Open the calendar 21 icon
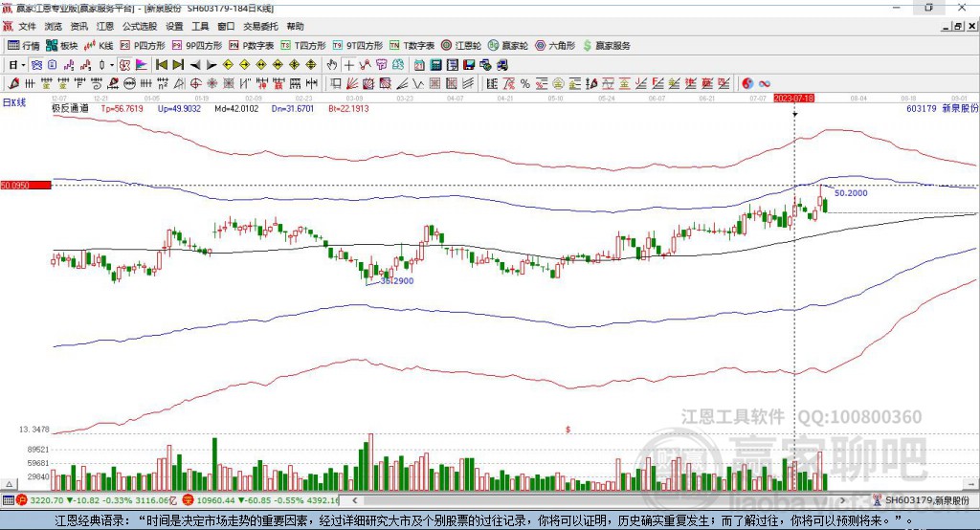This screenshot has width=980, height=530. click(419, 65)
